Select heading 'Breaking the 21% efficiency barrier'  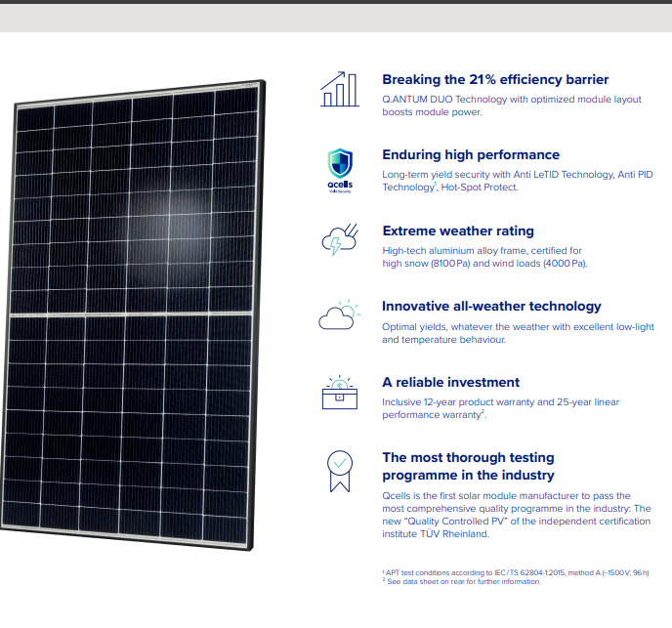click(x=495, y=79)
